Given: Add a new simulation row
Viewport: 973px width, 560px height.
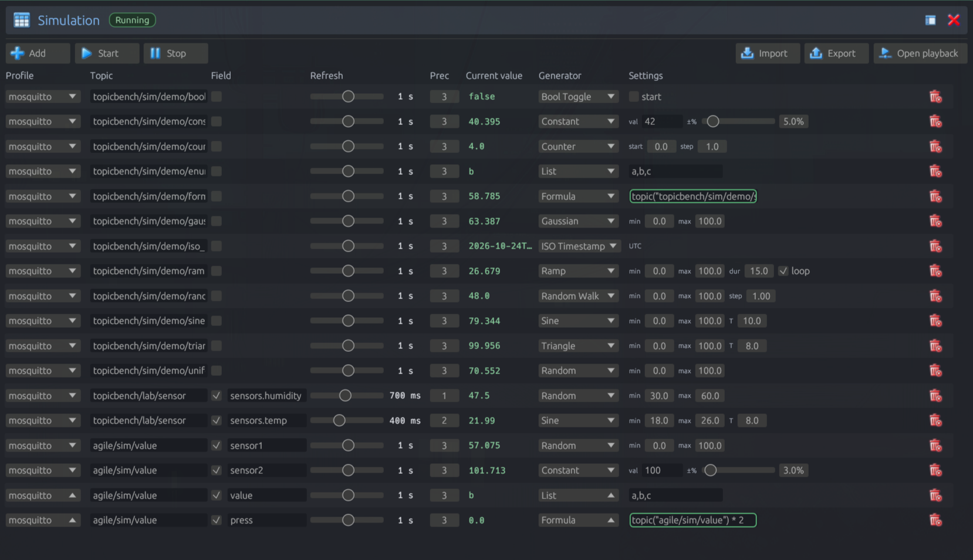Looking at the screenshot, I should click(x=38, y=53).
